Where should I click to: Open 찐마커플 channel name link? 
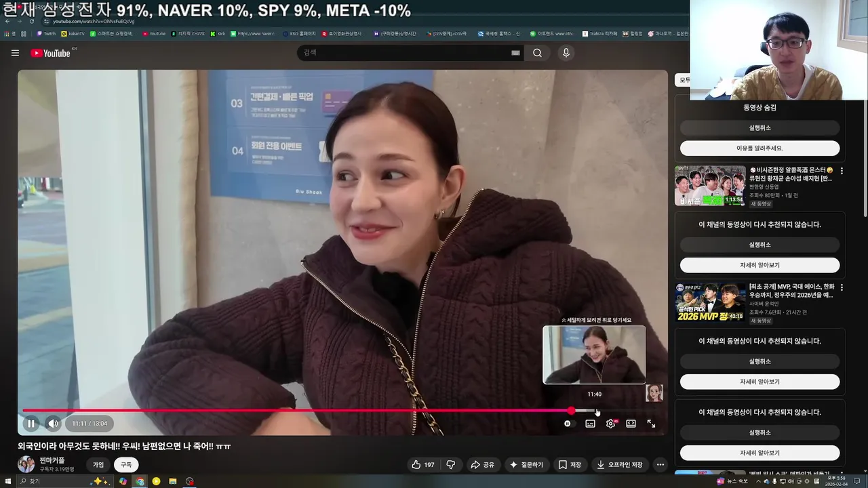tap(52, 460)
